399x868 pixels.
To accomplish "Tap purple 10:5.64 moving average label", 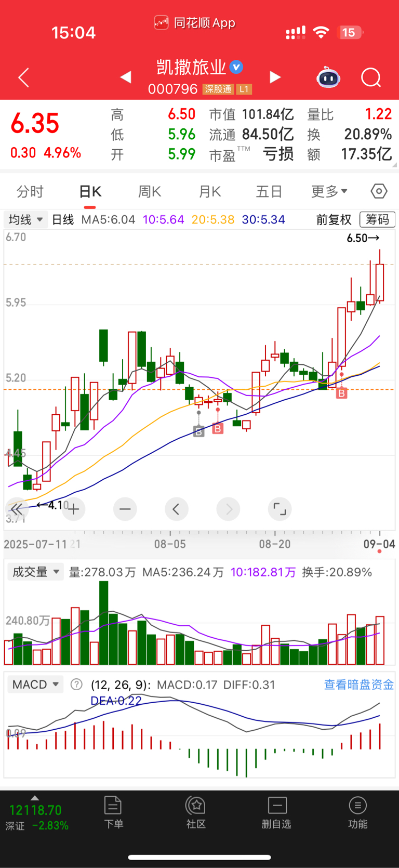I will point(163,219).
